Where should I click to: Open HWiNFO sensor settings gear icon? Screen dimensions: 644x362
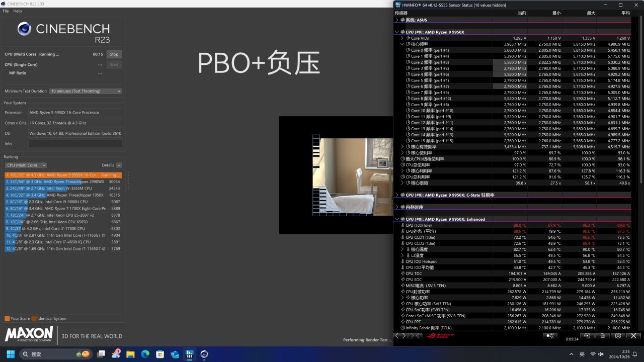point(618,336)
